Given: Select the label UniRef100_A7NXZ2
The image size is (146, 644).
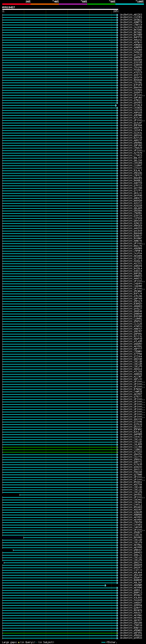Looking at the screenshot, I should tap(131, 100).
